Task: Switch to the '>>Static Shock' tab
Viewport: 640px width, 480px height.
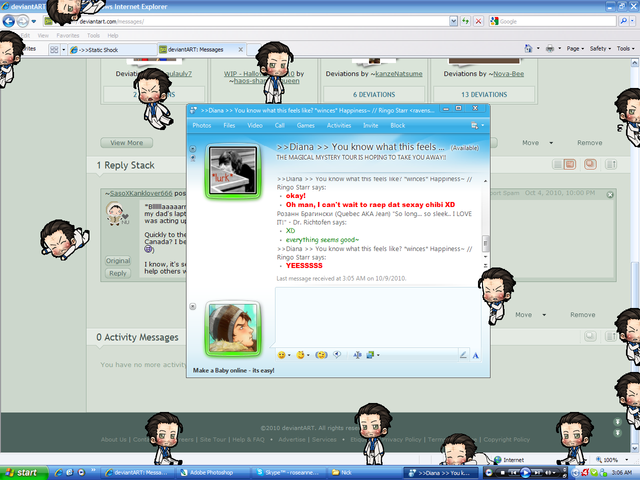Action: coord(112,50)
